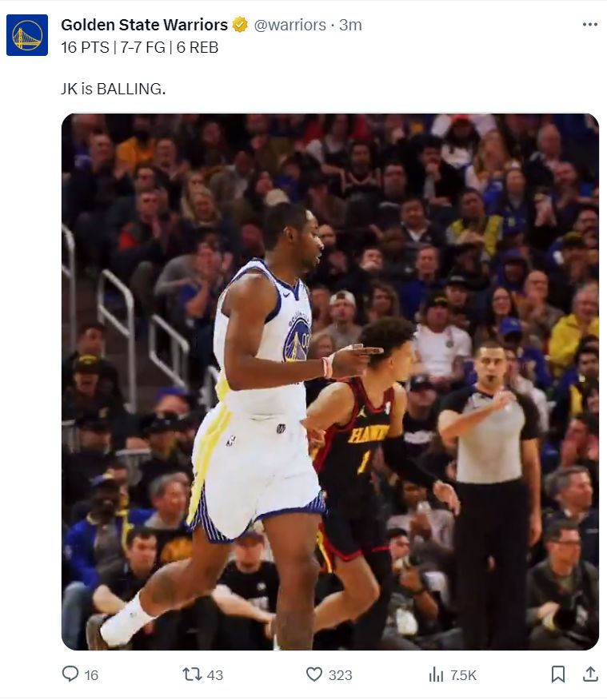Click the Golden State Warriors display name
607x700 pixels.
(x=144, y=25)
